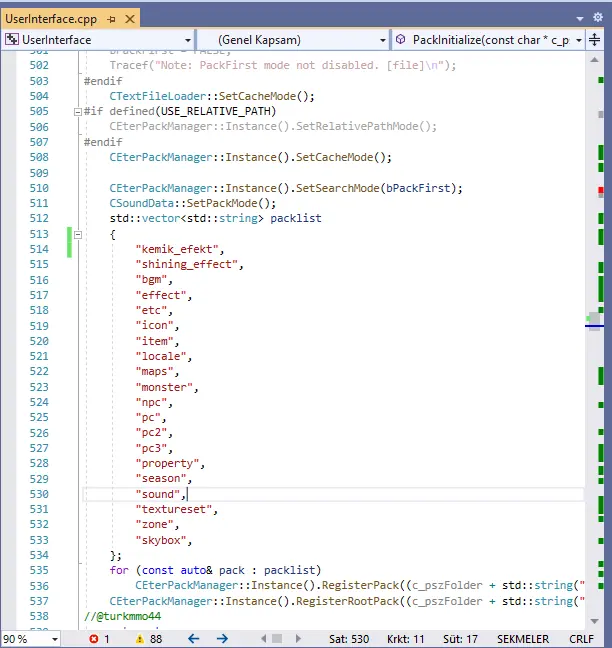The height and width of the screenshot is (648, 612).
Task: Click the "property" string entry
Action: point(167,463)
